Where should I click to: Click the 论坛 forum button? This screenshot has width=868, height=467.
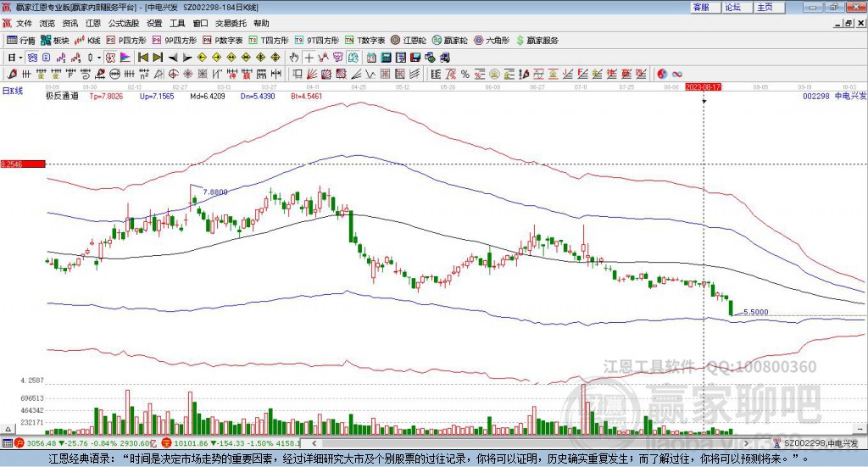(737, 7)
